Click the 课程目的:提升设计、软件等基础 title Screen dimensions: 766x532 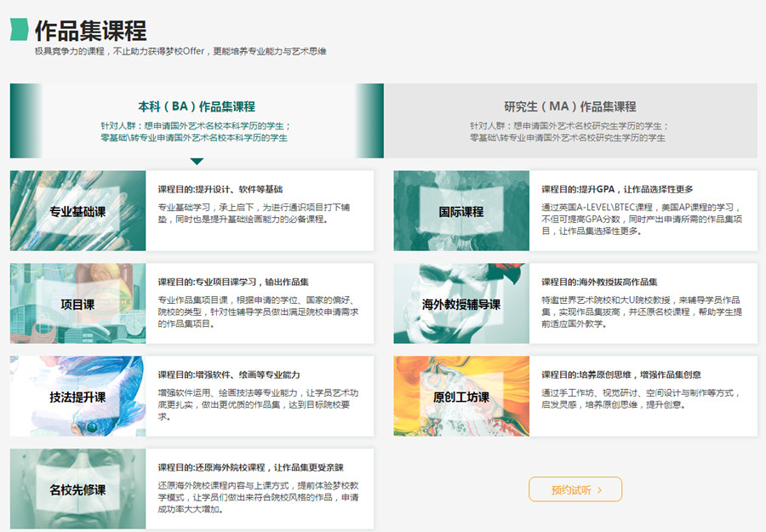pyautogui.click(x=220, y=189)
